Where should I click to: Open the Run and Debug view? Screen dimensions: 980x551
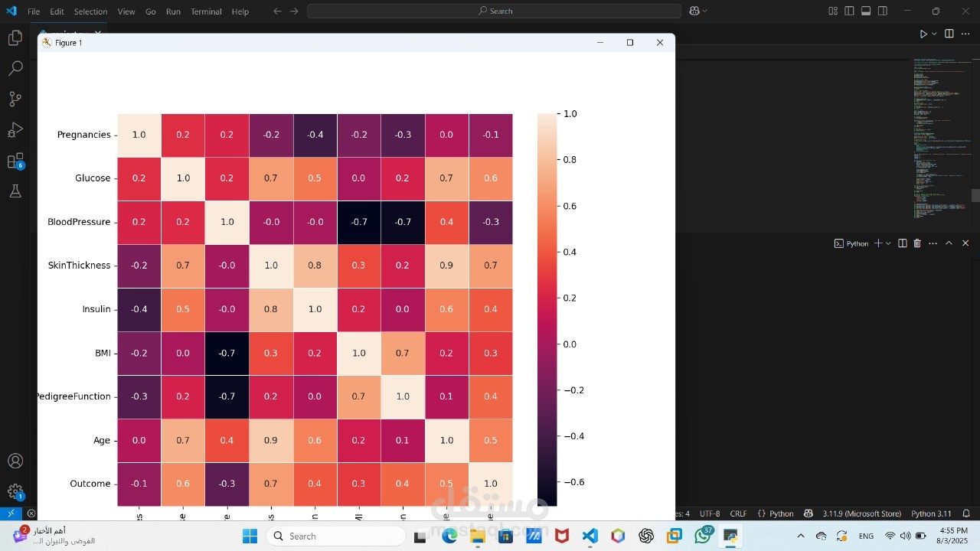(15, 130)
